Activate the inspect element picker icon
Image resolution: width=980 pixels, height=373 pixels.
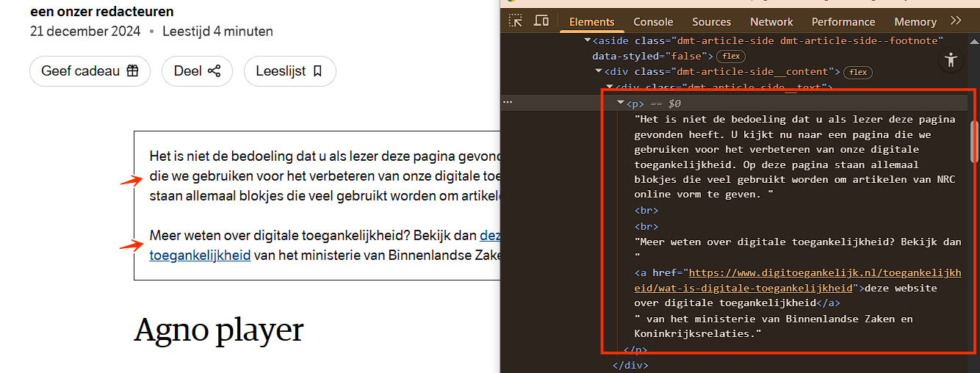point(516,21)
